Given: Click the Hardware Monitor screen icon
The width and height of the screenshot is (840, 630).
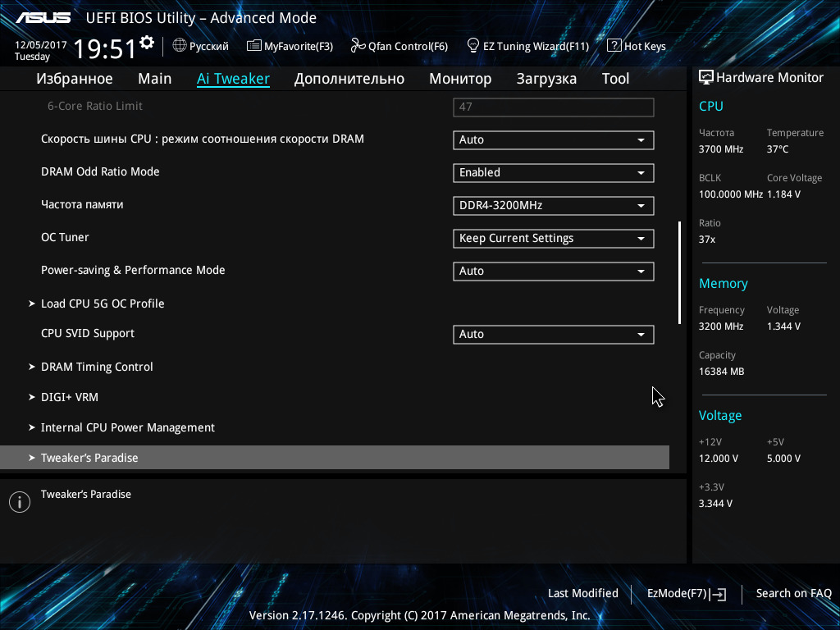Looking at the screenshot, I should click(x=706, y=78).
